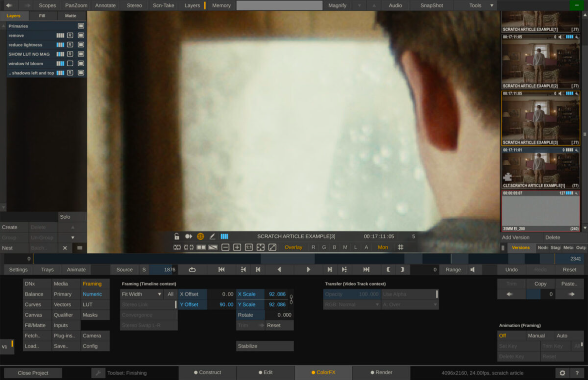Toggle the enable box on Primaries layer

[81, 26]
